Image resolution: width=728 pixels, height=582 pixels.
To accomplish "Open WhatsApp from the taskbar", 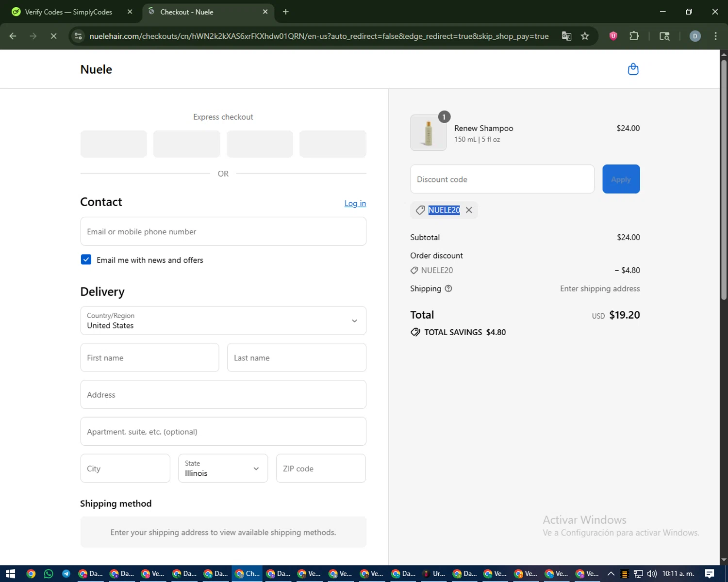I will point(49,574).
